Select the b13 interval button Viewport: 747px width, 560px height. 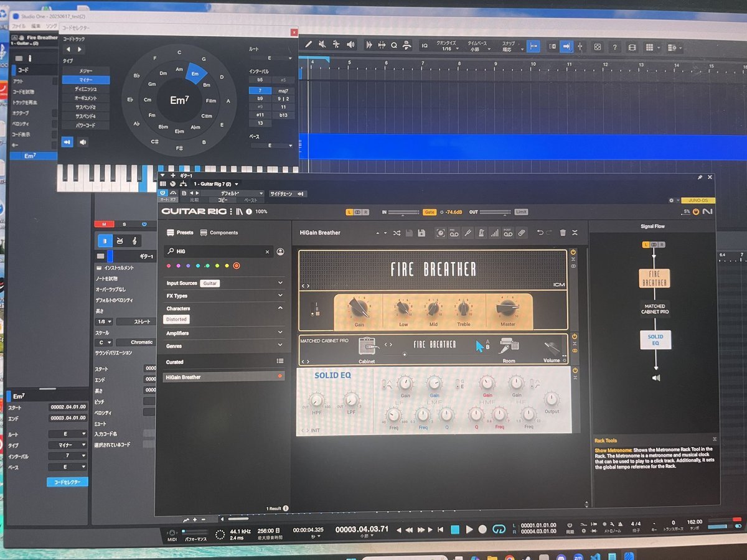point(283,115)
